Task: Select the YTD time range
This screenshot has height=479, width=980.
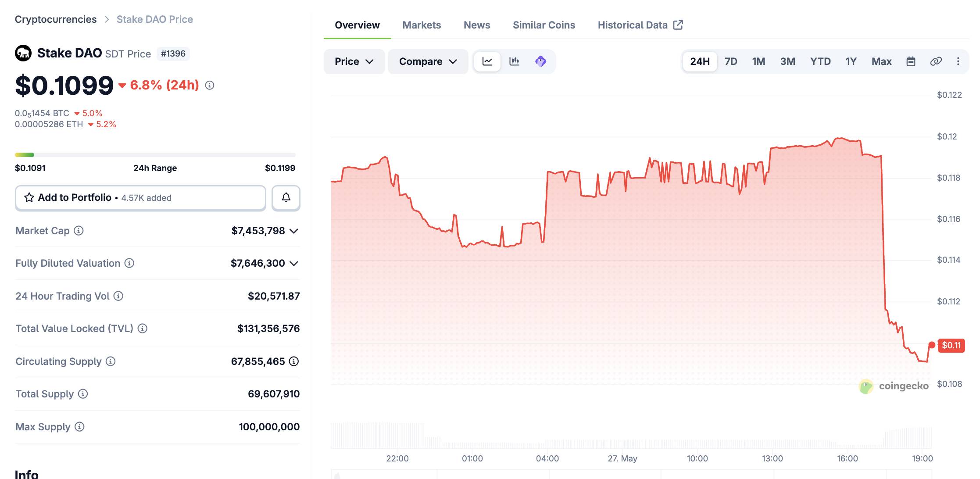Action: tap(820, 61)
